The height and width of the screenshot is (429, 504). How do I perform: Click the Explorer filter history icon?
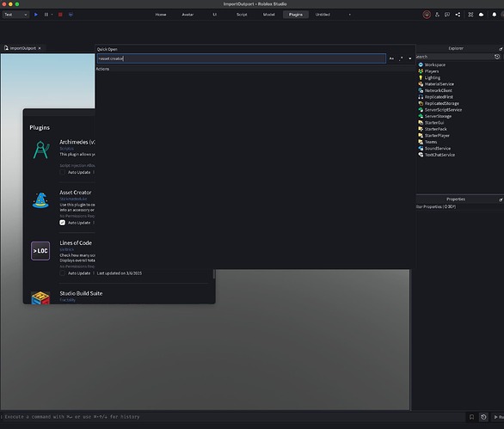[x=497, y=57]
